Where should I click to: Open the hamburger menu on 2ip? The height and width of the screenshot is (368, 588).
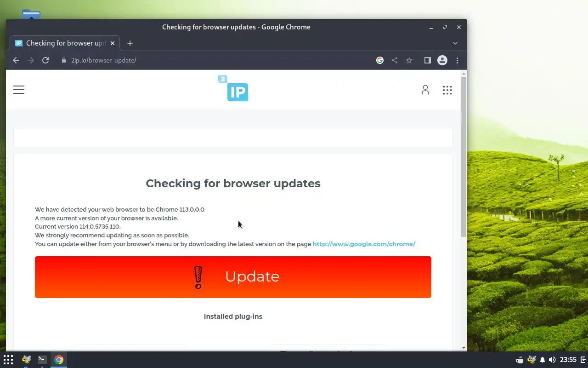[19, 90]
